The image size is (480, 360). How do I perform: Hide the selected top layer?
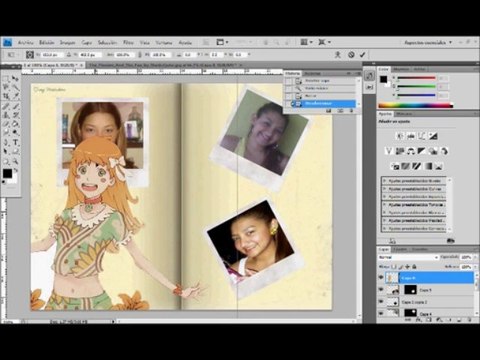coord(381,277)
